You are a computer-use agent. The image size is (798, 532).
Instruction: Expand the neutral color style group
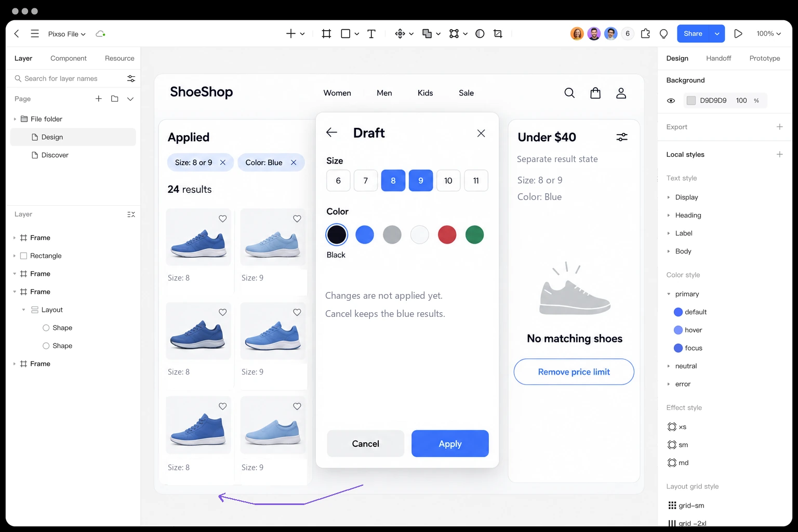coord(669,366)
